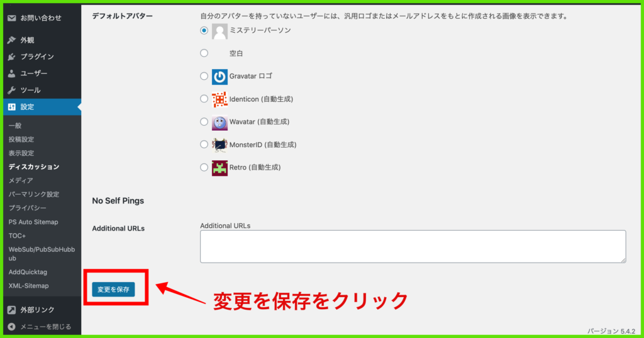Click the プラグイン plug icon
Image resolution: width=644 pixels, height=338 pixels.
tap(11, 57)
